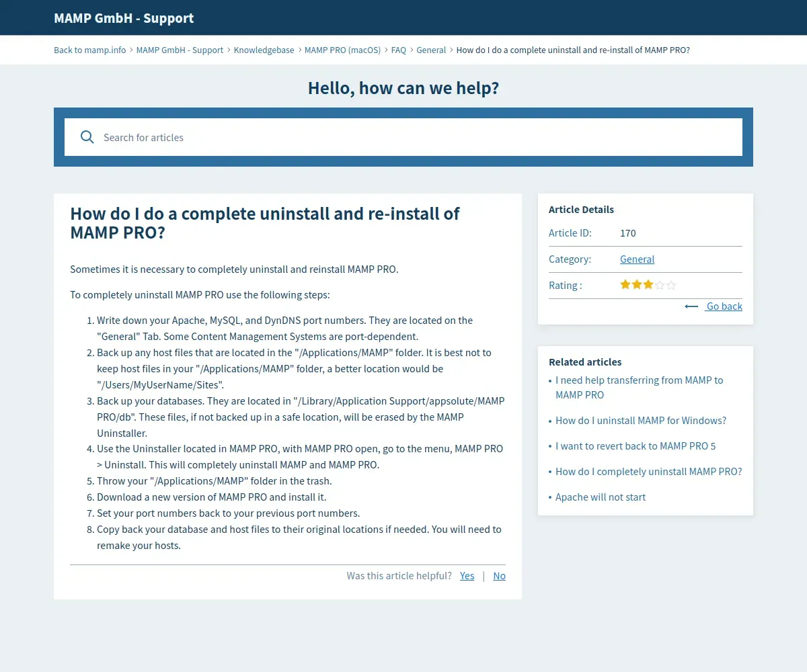Click the 'Rating :' label
Viewport: 807px width, 672px height.
(x=566, y=286)
